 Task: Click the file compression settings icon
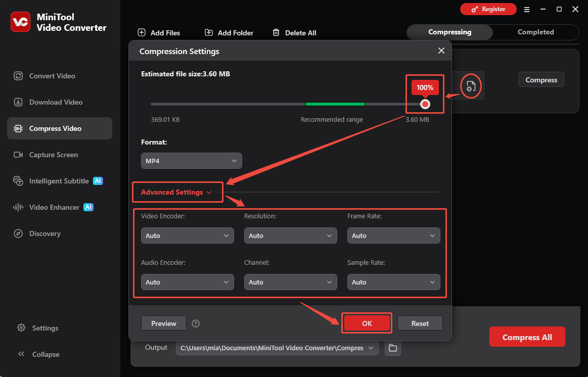(x=471, y=86)
